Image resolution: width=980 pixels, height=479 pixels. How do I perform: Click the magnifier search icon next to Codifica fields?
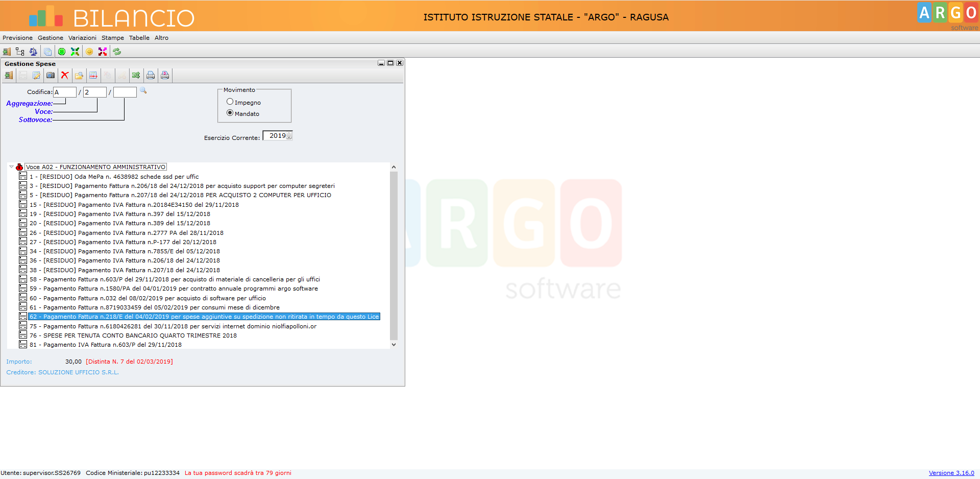(x=143, y=90)
